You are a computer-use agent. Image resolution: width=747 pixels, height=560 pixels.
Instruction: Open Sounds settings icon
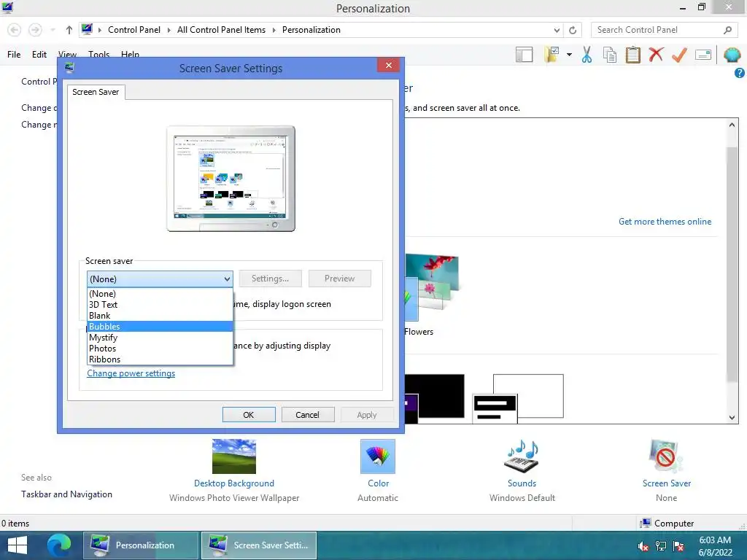click(522, 456)
